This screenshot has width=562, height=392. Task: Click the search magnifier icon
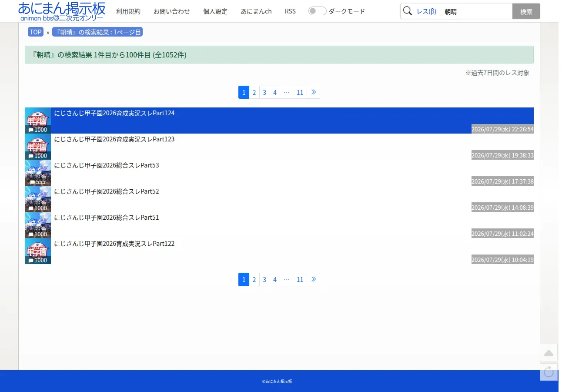[408, 11]
